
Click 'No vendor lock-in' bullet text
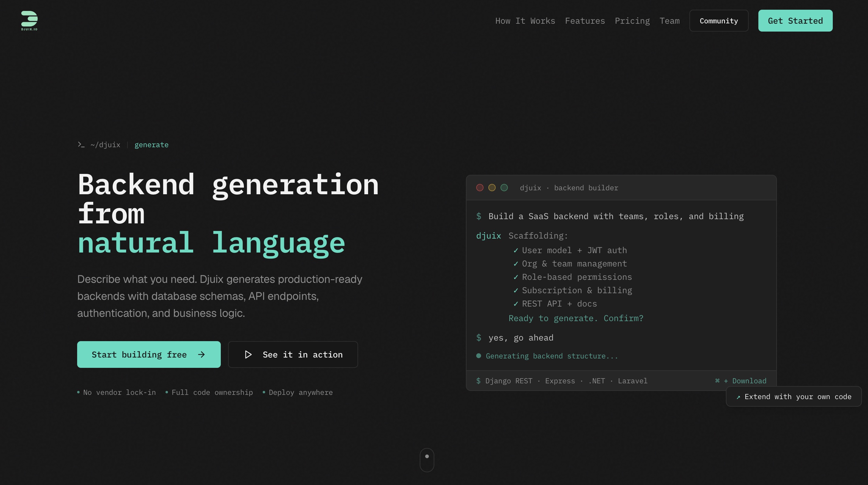119,392
